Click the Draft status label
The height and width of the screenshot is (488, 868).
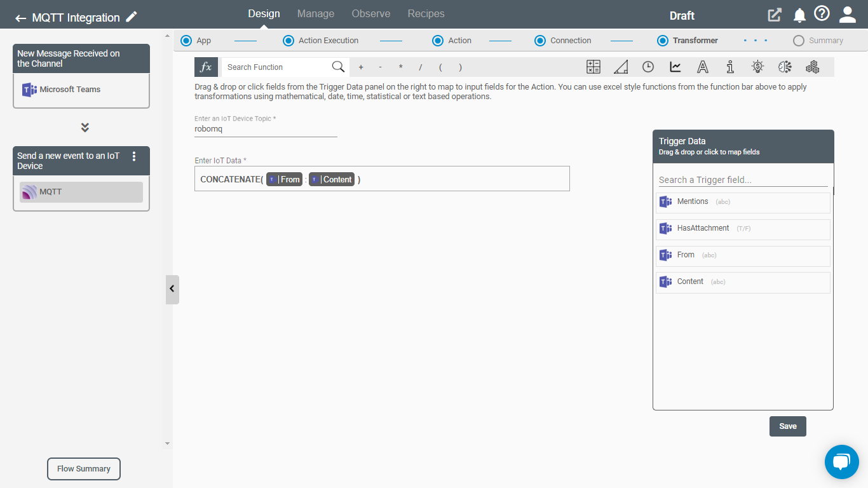point(682,16)
